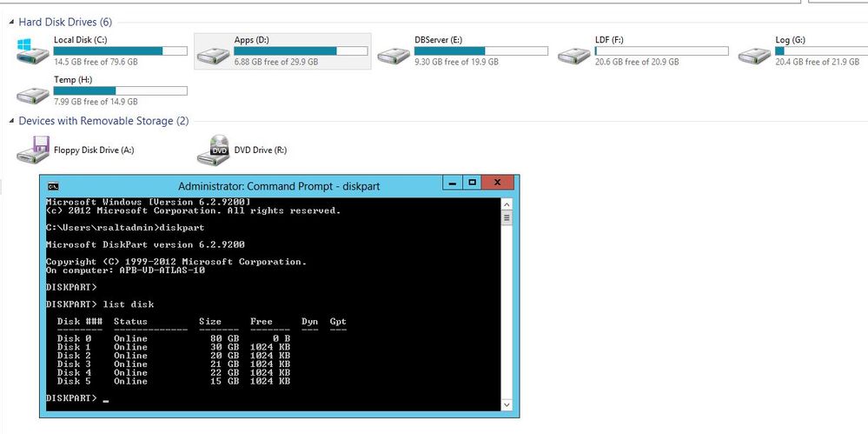Select the DVD Drive (R:) icon
Image resolution: width=868 pixels, height=434 pixels.
[213, 150]
